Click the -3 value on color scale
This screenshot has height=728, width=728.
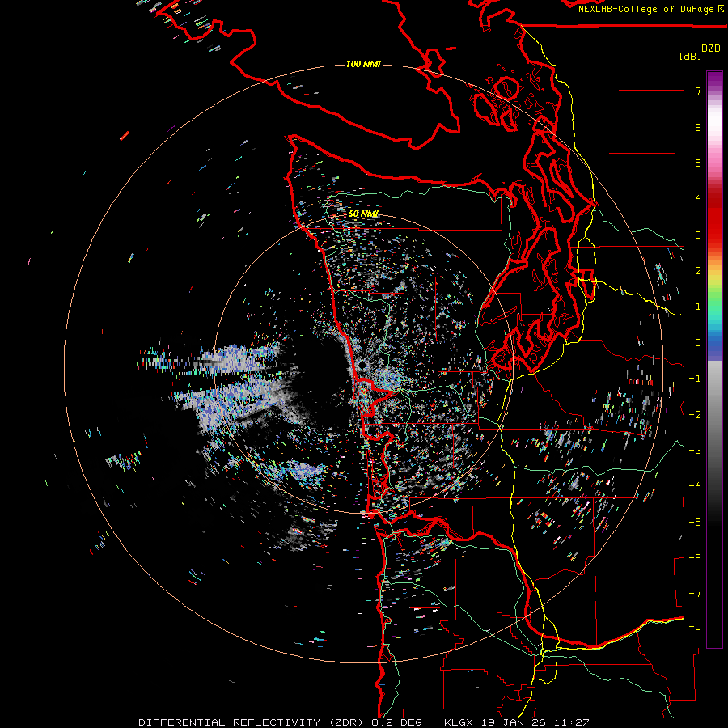(x=695, y=451)
